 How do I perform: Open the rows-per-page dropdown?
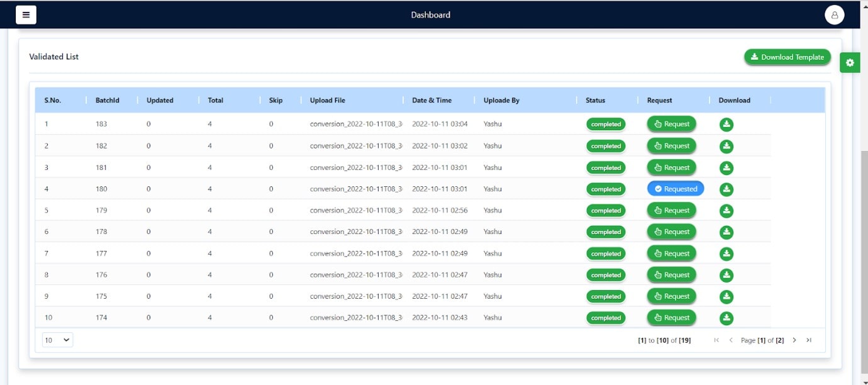point(57,340)
